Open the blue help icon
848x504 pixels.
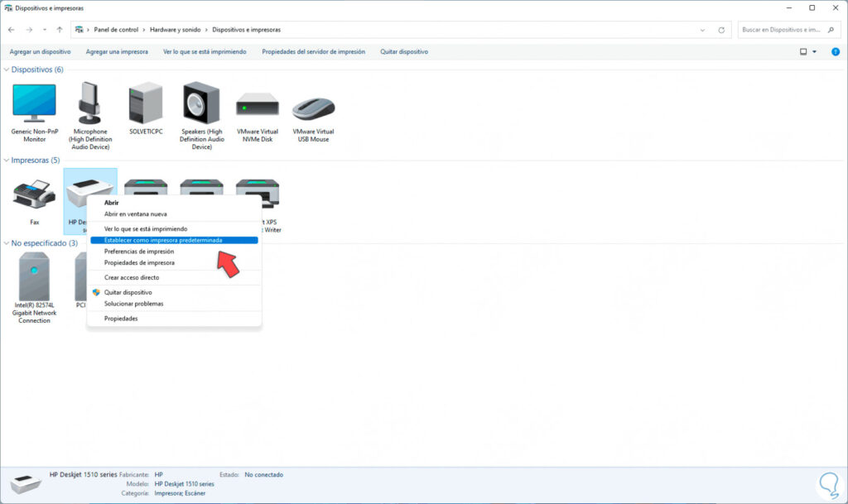[836, 52]
